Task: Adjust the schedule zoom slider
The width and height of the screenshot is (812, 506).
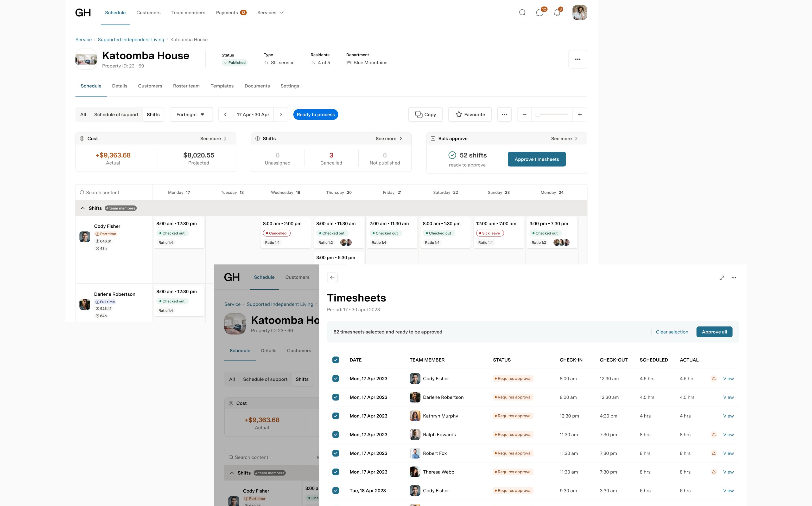Action: (x=538, y=115)
